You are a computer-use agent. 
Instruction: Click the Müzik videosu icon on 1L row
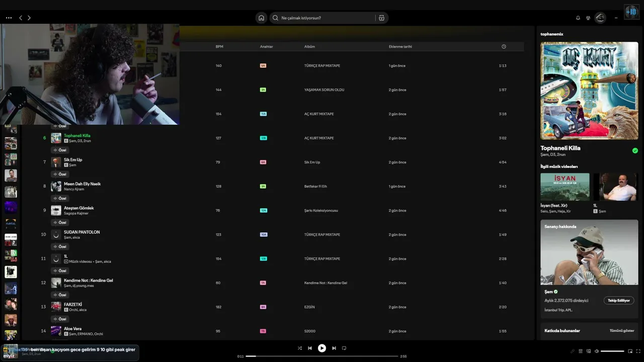tap(66, 261)
